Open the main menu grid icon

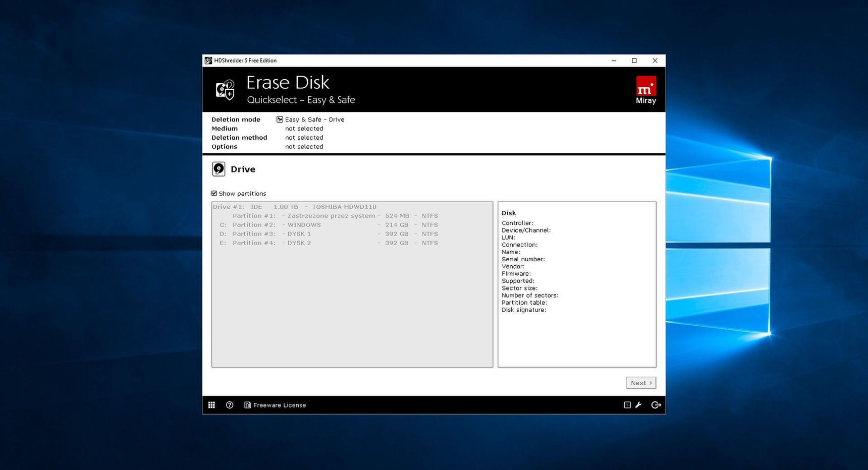pos(211,405)
